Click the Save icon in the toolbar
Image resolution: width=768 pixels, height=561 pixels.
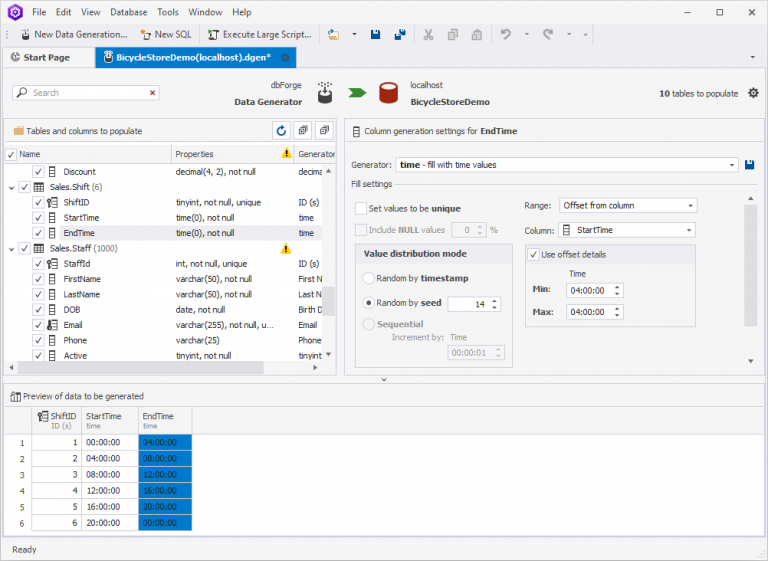pyautogui.click(x=376, y=34)
